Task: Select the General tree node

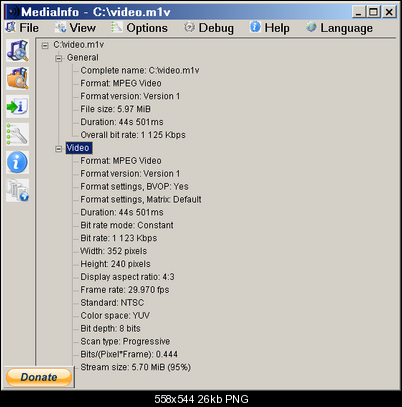Action: point(83,58)
